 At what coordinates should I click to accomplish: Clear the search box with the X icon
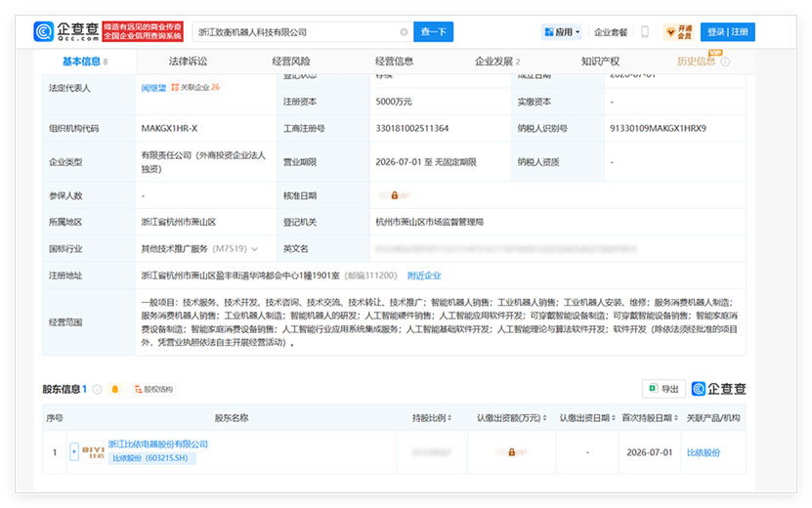tap(404, 31)
